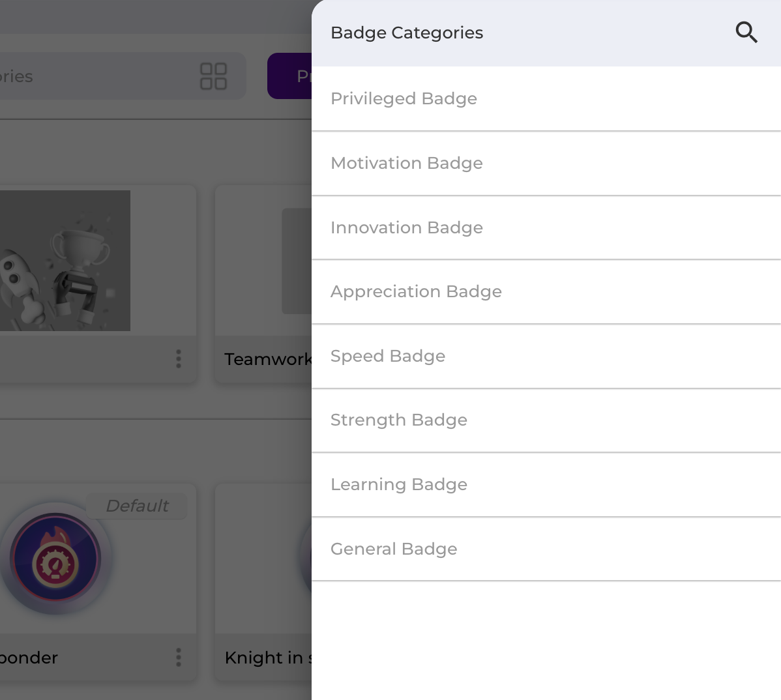Image resolution: width=781 pixels, height=700 pixels.
Task: Select the Speed Badge category
Action: pos(388,356)
